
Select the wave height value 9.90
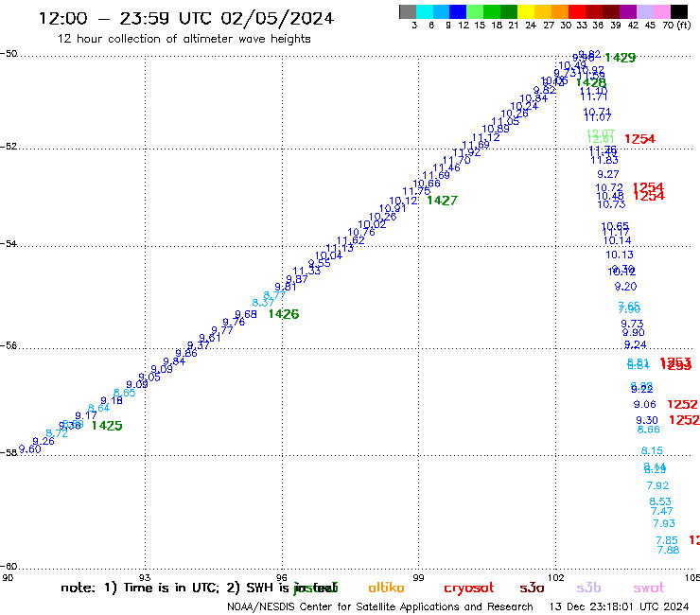click(634, 332)
